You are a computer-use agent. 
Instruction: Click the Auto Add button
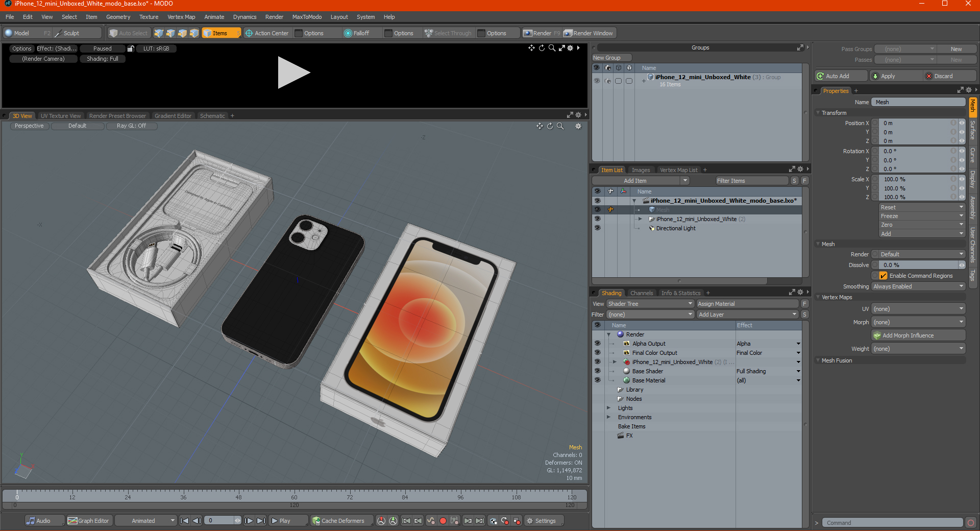(x=841, y=76)
